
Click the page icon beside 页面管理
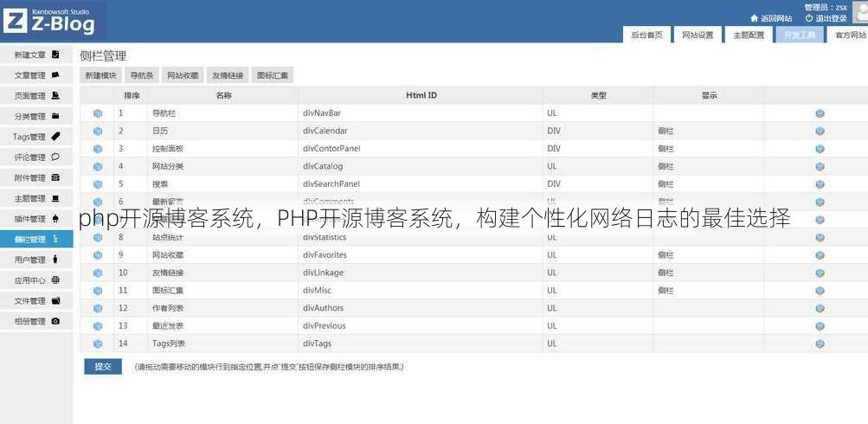click(55, 95)
